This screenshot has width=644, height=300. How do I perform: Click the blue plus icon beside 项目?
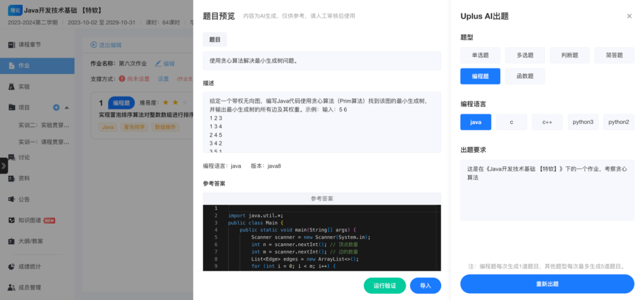coord(56,107)
